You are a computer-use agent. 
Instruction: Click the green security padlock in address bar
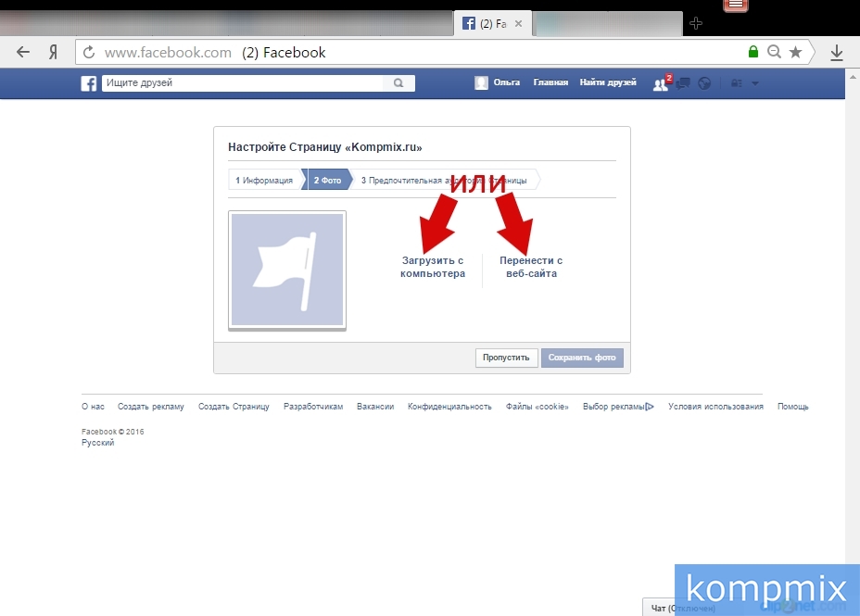click(753, 52)
